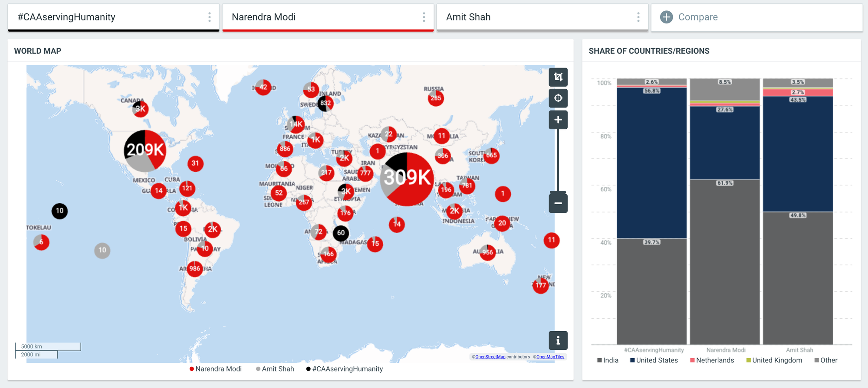This screenshot has width=868, height=388.
Task: Click the 309K cluster over India
Action: tap(407, 179)
